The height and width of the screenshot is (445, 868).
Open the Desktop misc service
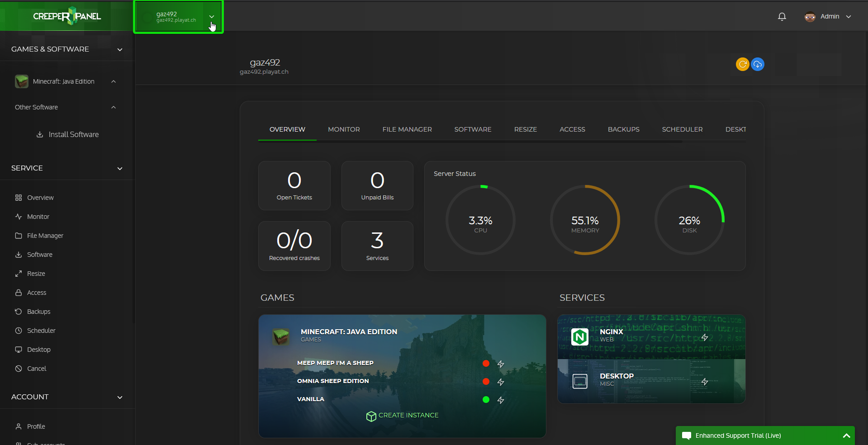point(651,381)
